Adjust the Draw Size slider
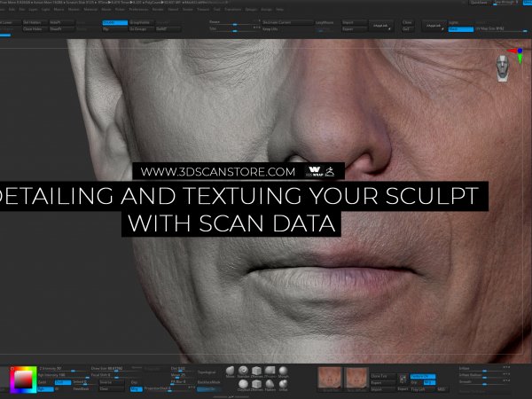The height and width of the screenshot is (399, 532). click(x=115, y=370)
